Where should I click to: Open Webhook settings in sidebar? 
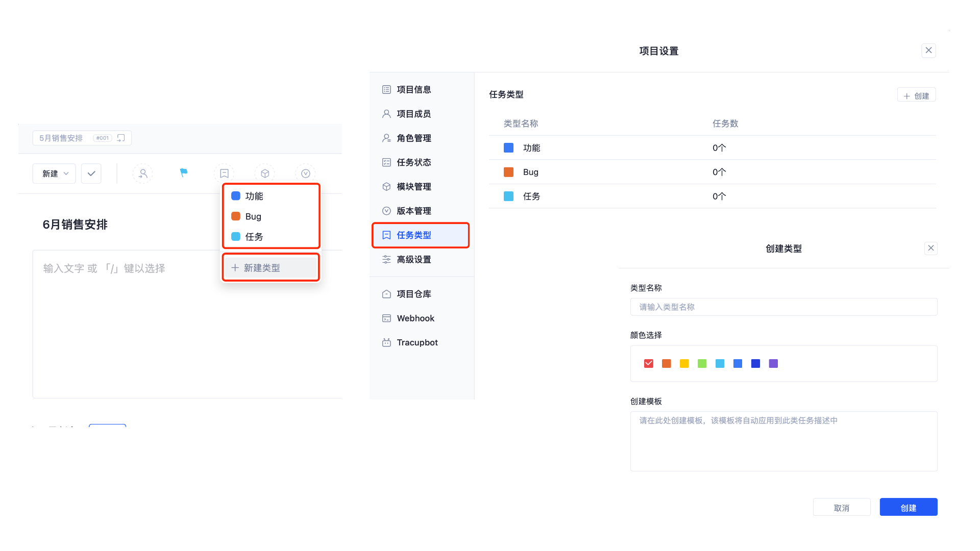tap(415, 318)
